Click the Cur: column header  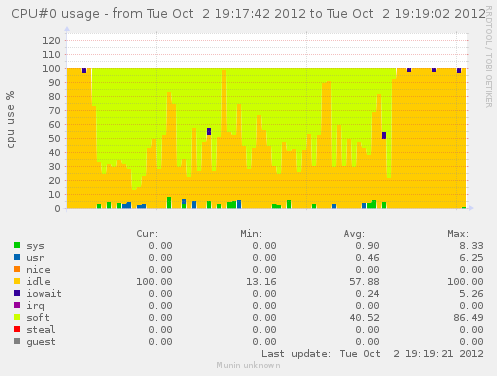pos(147,234)
